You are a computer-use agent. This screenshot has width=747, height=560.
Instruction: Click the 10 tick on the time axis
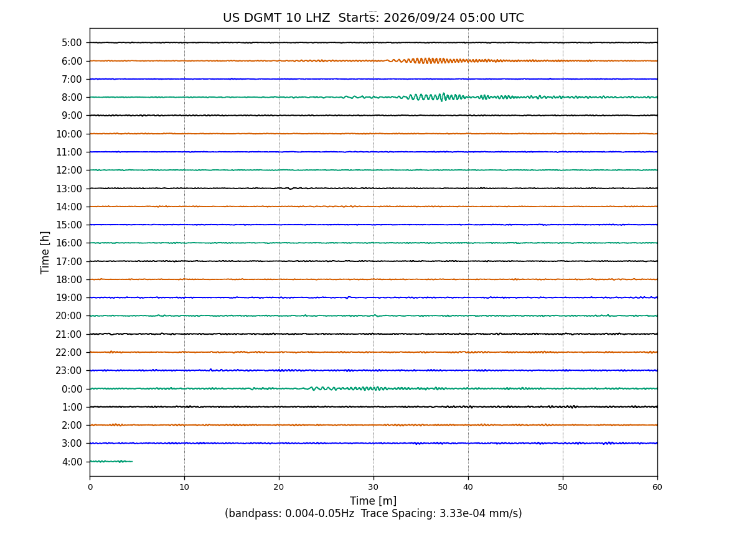pos(184,487)
